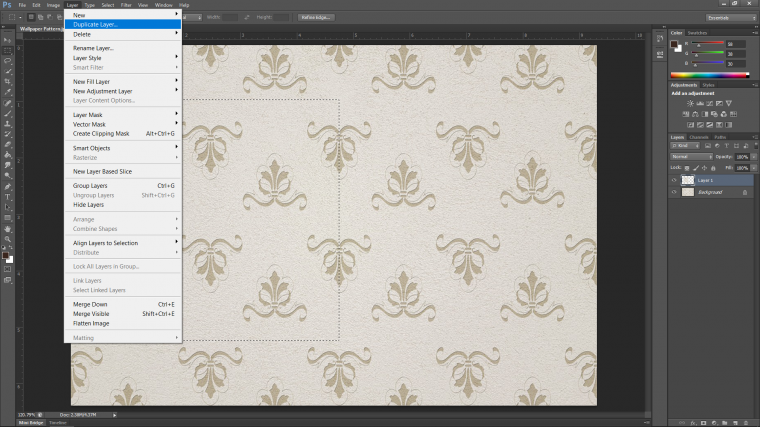
Task: Select the Zoom tool
Action: point(7,239)
